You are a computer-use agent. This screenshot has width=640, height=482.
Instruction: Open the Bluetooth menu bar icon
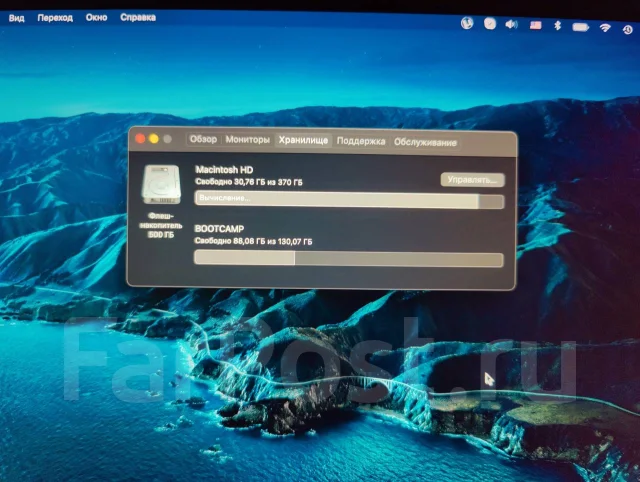pyautogui.click(x=558, y=26)
